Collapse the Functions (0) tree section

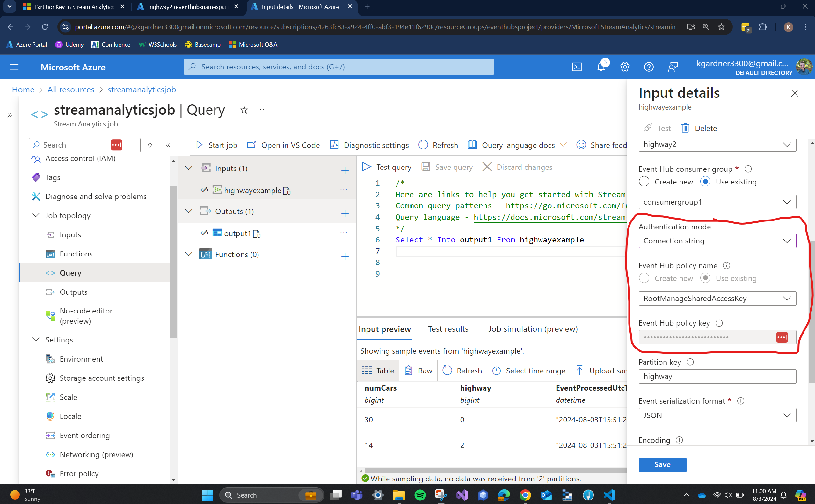click(188, 254)
